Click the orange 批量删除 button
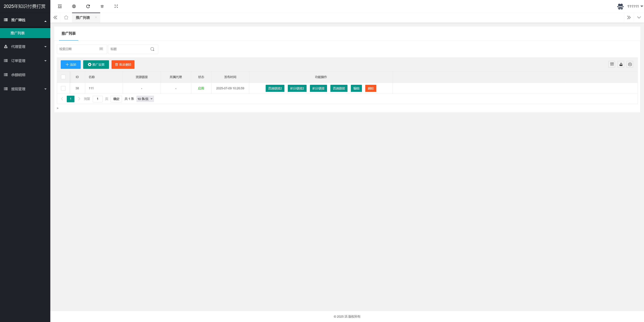The height and width of the screenshot is (322, 644). tap(123, 64)
